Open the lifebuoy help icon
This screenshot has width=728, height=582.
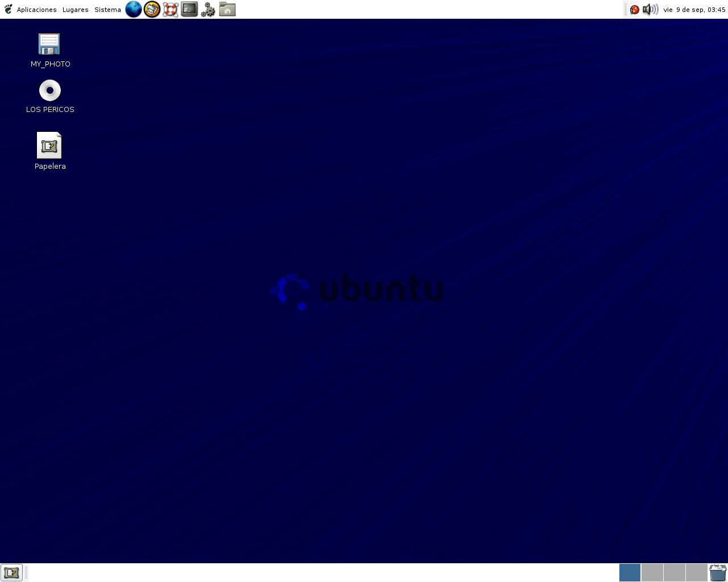point(171,9)
